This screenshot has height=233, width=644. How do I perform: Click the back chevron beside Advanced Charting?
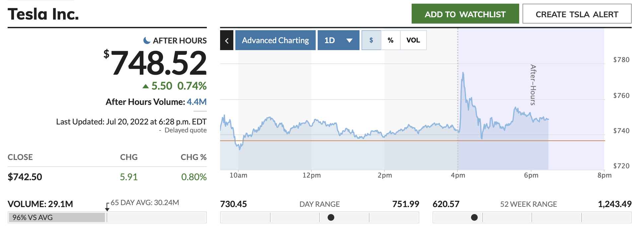click(227, 40)
